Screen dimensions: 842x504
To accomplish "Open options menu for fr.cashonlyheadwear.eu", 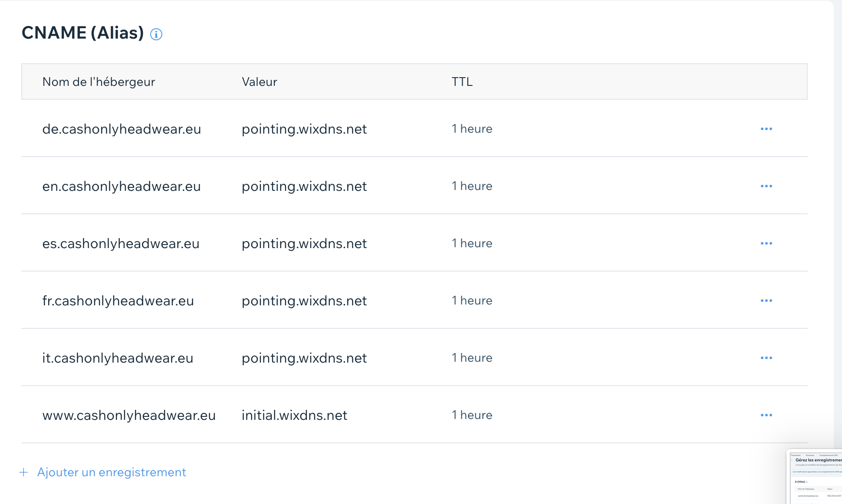I will 766,301.
